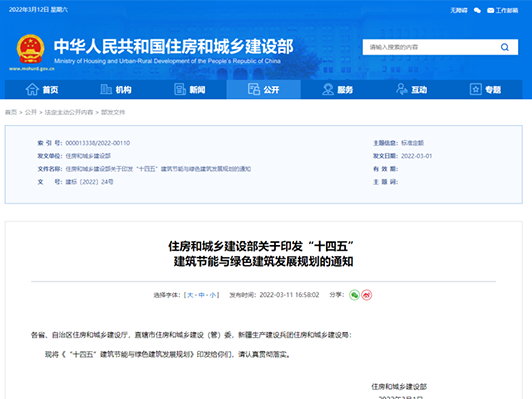
Task: Click the date 2022年3月12日 星期六
Action: pos(38,10)
